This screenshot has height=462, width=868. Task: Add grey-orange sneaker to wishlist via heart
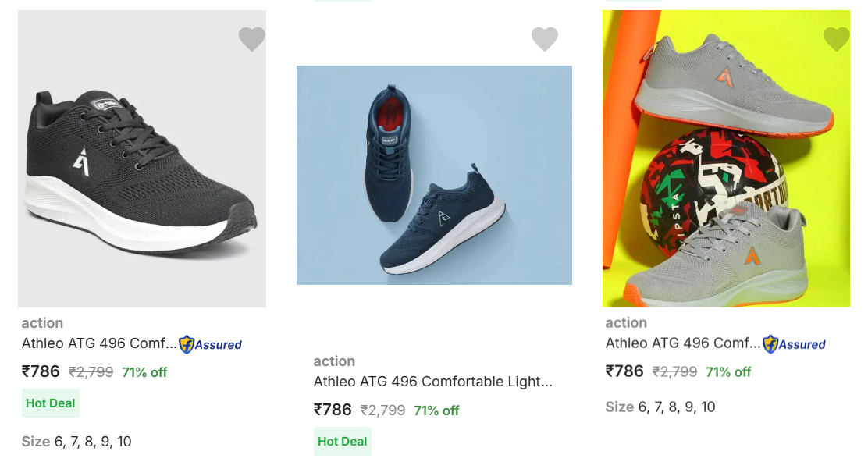[x=836, y=38]
